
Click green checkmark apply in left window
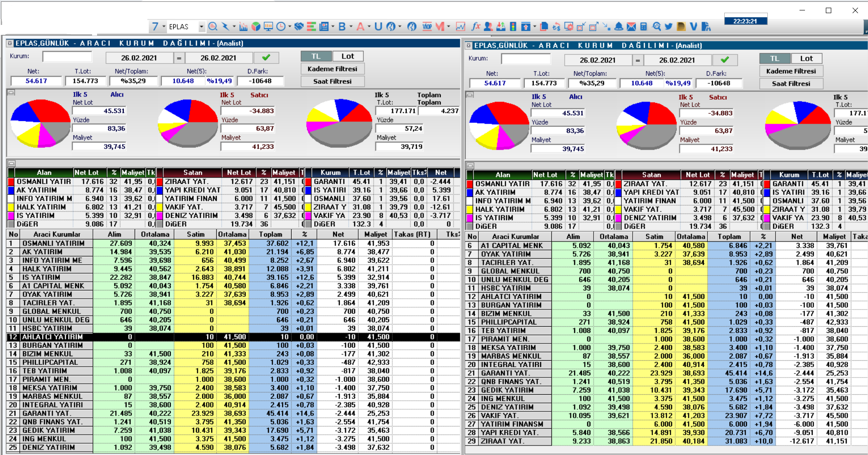[x=266, y=58]
